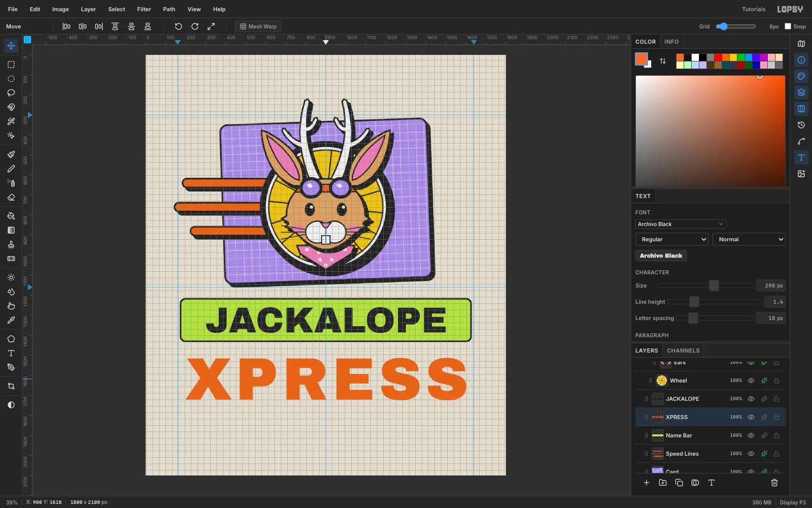This screenshot has height=508, width=812.
Task: Click the foreground orange color swatch
Action: click(x=641, y=59)
